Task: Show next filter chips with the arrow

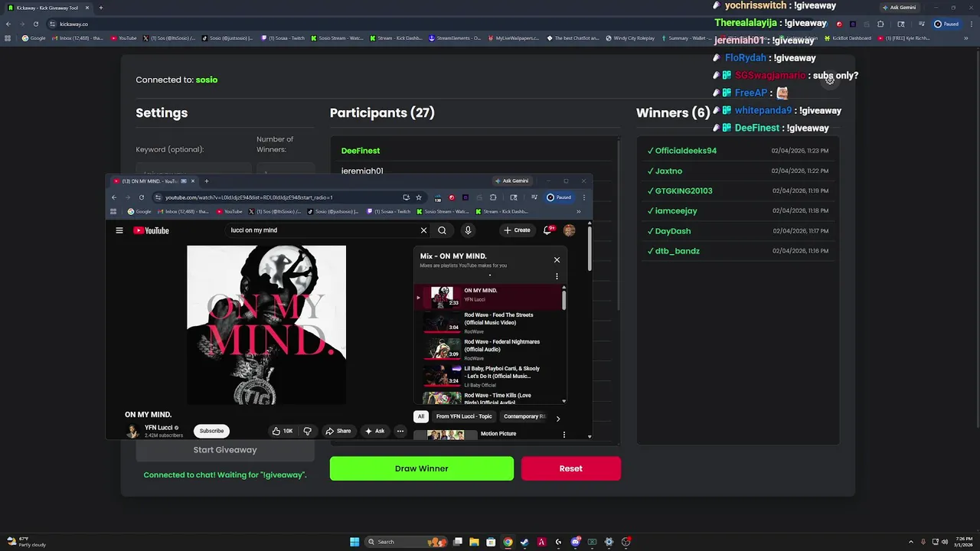Action: point(557,419)
